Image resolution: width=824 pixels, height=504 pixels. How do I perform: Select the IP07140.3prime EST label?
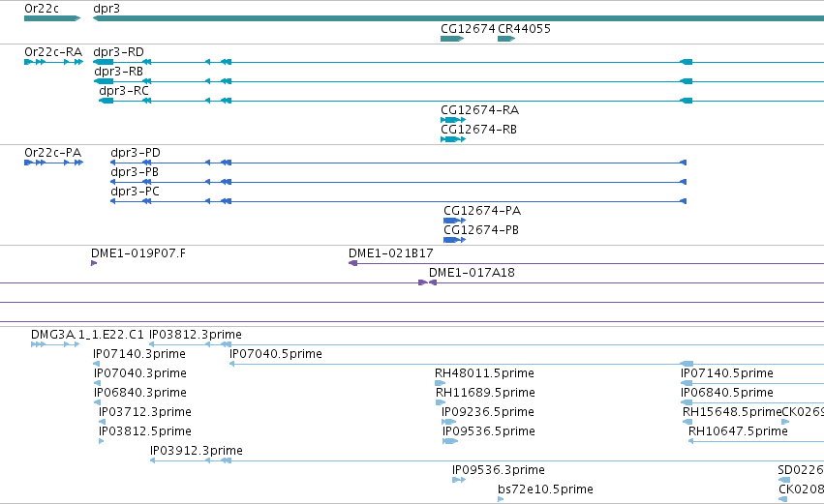pyautogui.click(x=139, y=354)
